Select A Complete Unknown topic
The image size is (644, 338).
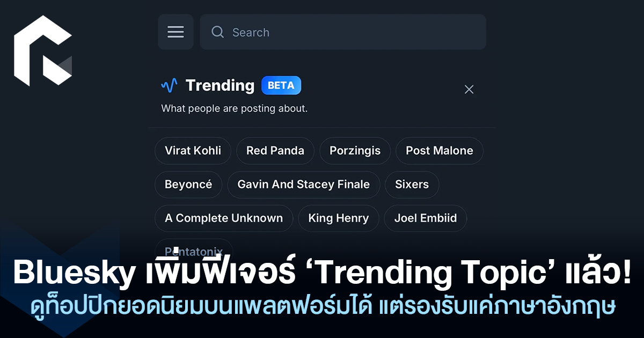coord(224,218)
